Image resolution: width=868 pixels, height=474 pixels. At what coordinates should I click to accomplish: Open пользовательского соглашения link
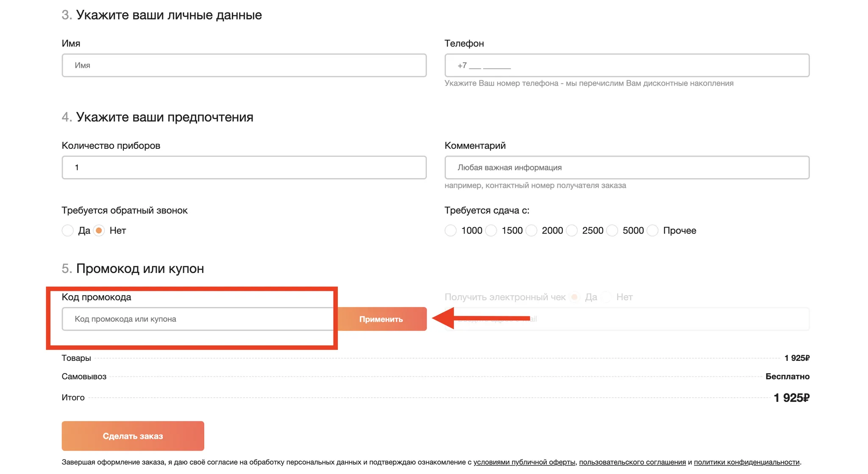click(632, 462)
